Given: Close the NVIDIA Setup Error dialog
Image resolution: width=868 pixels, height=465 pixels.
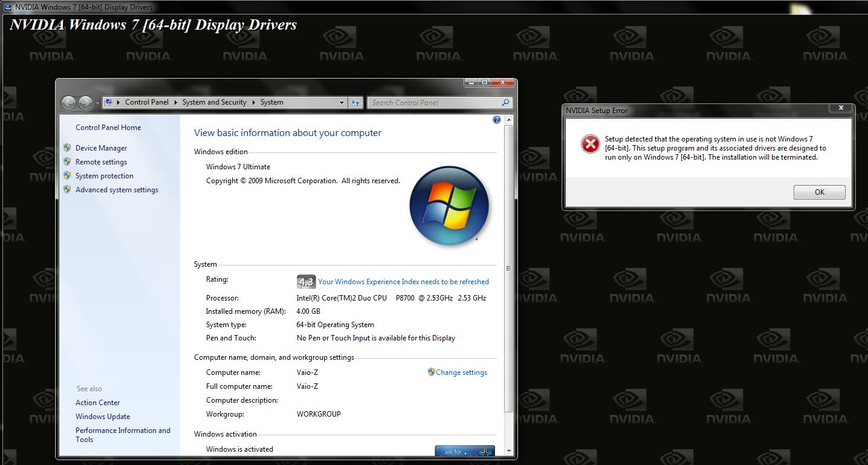Looking at the screenshot, I should click(x=841, y=108).
